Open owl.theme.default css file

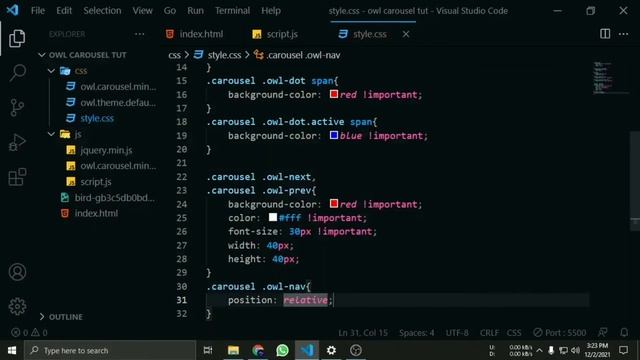click(x=118, y=102)
